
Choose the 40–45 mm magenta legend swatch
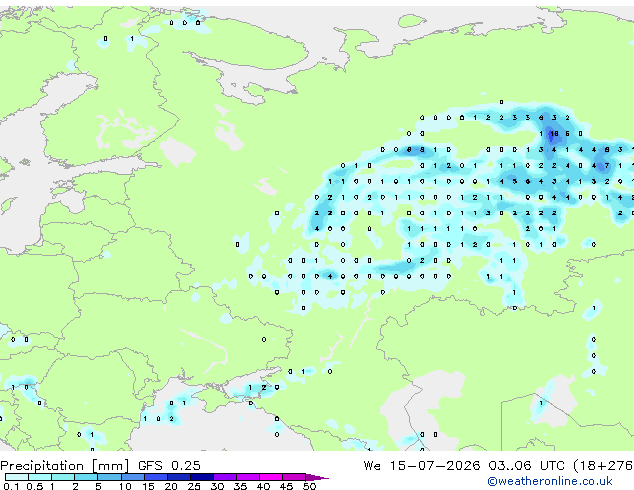[271, 477]
